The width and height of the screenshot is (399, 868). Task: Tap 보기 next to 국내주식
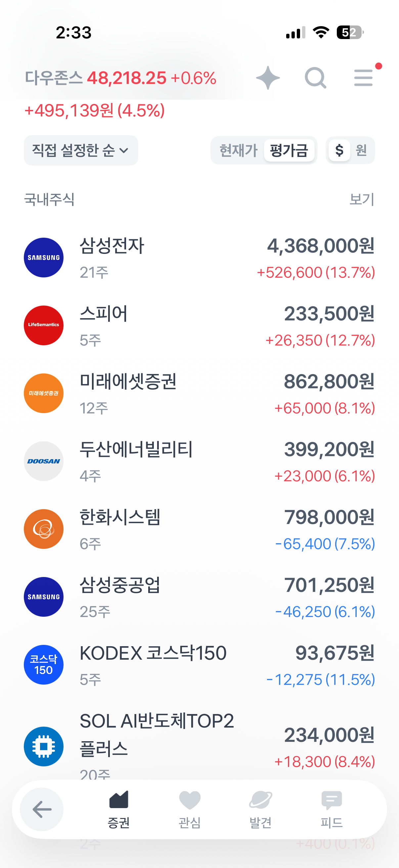click(362, 199)
